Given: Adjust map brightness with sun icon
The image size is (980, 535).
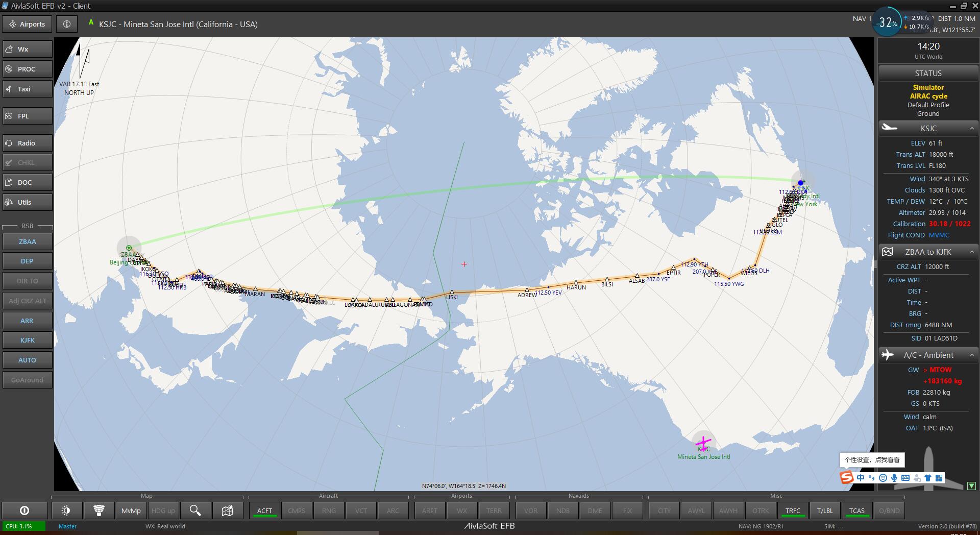Looking at the screenshot, I should 66,510.
